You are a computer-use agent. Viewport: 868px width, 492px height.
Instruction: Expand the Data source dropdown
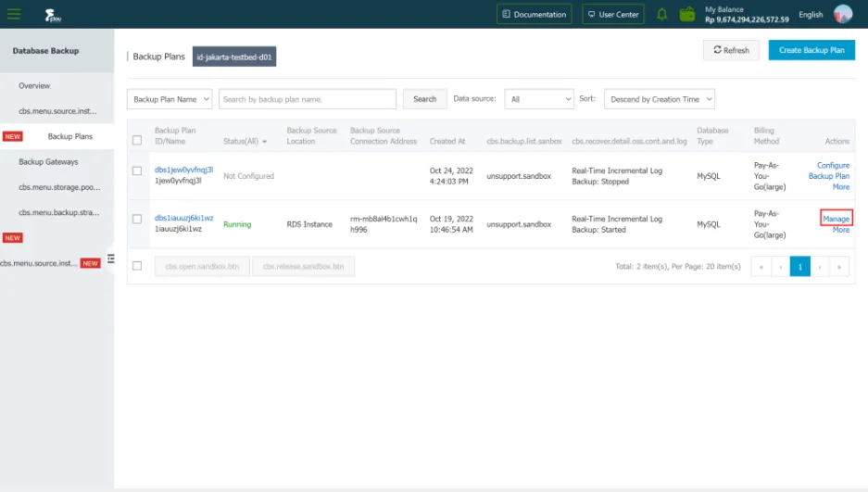(541, 99)
